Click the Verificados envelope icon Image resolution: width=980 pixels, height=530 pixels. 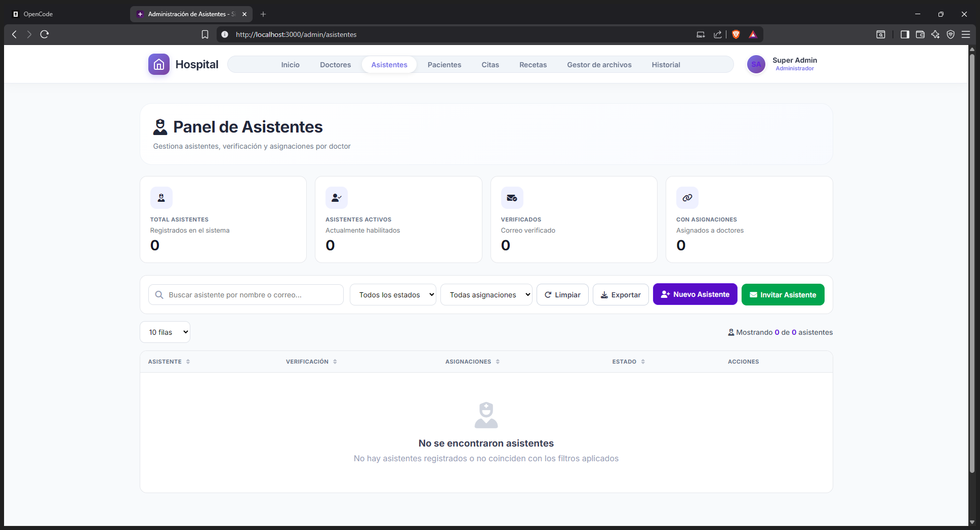tap(512, 198)
